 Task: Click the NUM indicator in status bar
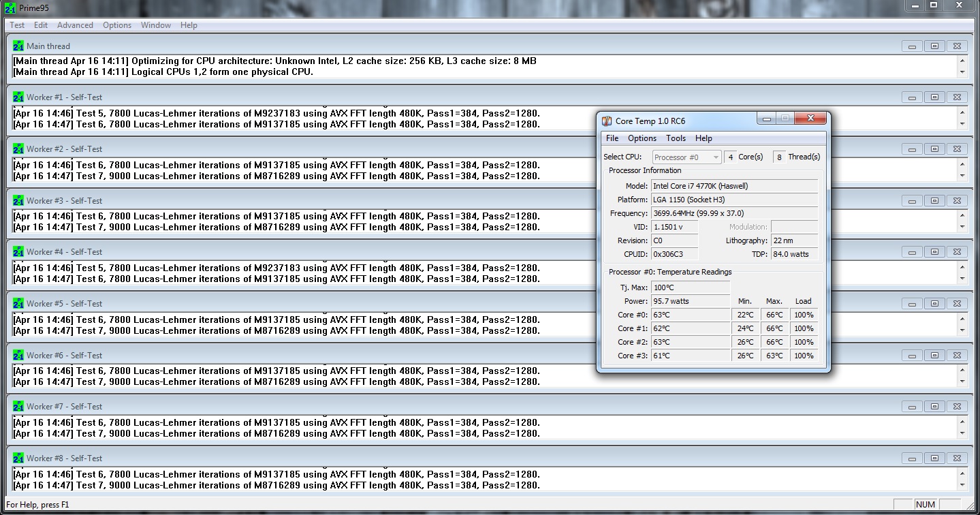tap(926, 505)
